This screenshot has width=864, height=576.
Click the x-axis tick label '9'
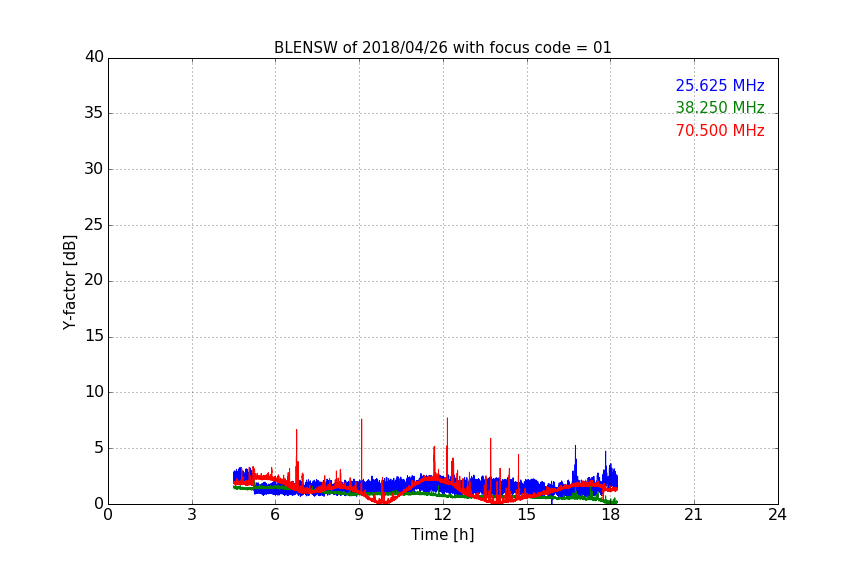[x=359, y=515]
